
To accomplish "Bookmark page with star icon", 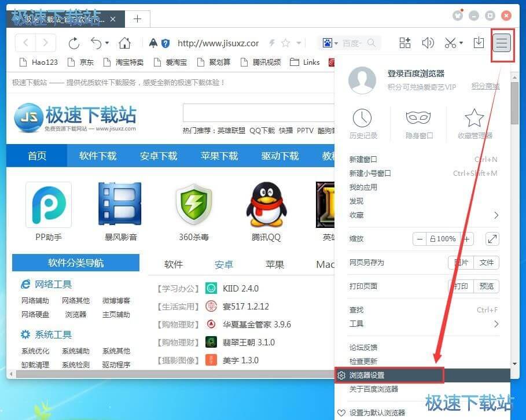I will pos(285,43).
